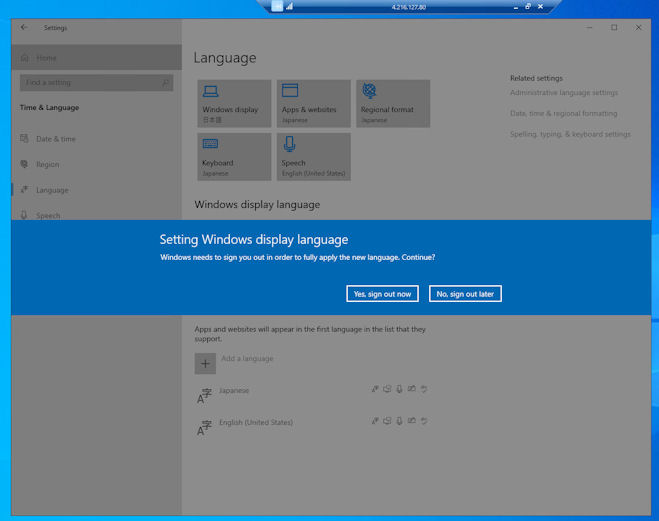Click the English row last feature icon
Image resolution: width=659 pixels, height=521 pixels.
[424, 421]
